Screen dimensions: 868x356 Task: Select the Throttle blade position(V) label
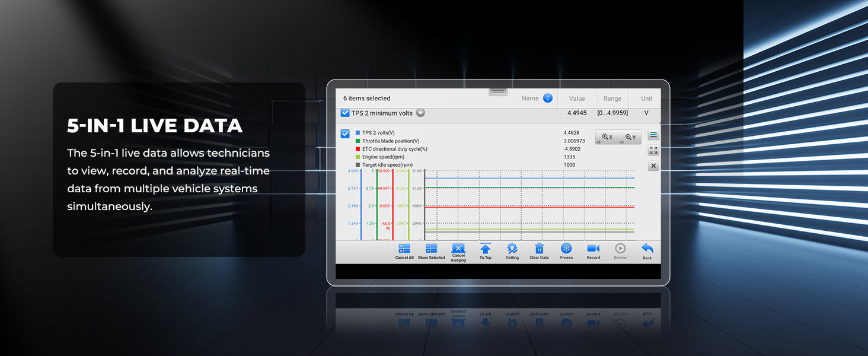[x=391, y=141]
